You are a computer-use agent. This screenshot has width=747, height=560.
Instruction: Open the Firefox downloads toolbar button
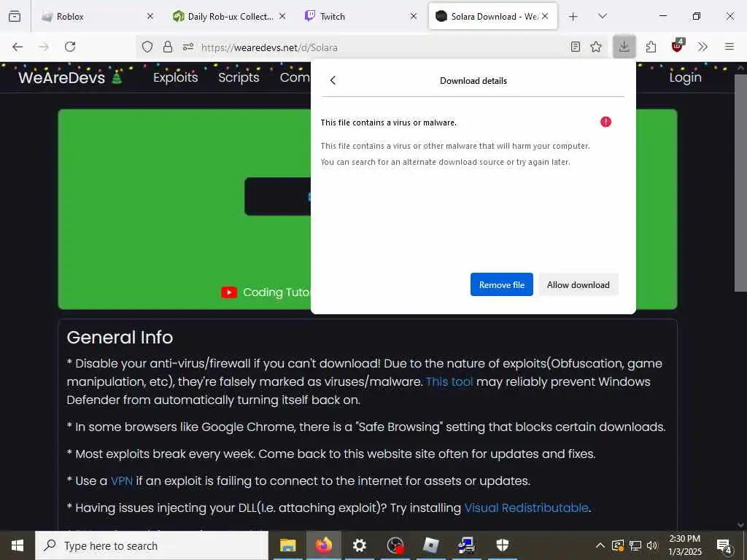(624, 47)
